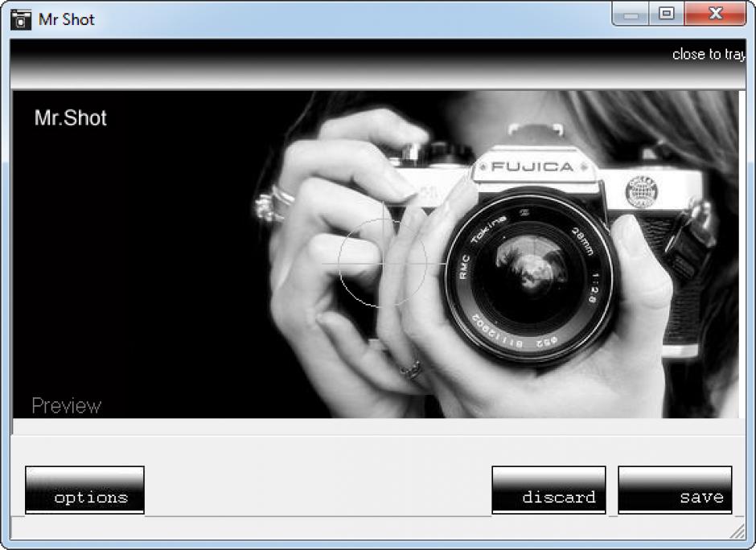Save the captured screenshot

675,490
